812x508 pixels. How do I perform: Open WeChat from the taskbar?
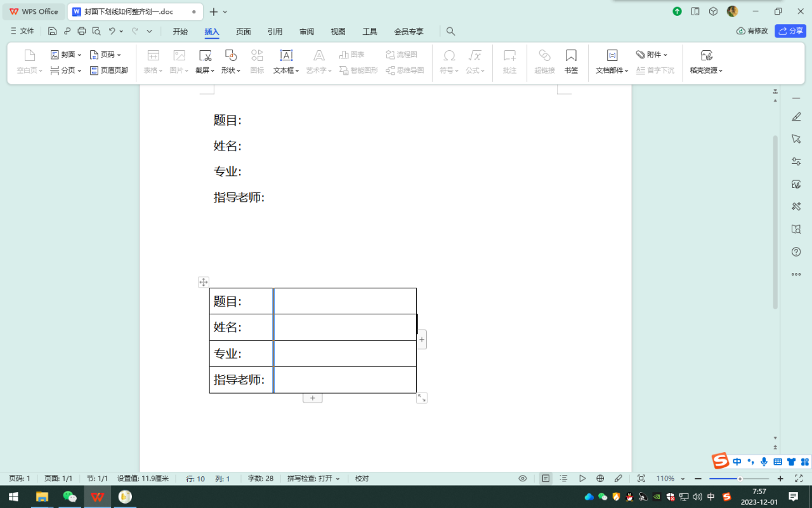tap(70, 496)
